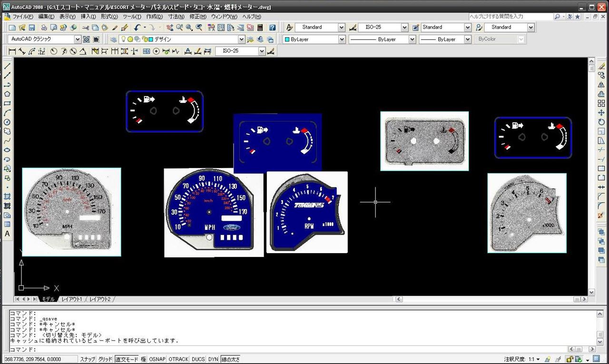Select the blue speedometer image thumbnail
This screenshot has width=609, height=364.
[x=214, y=213]
